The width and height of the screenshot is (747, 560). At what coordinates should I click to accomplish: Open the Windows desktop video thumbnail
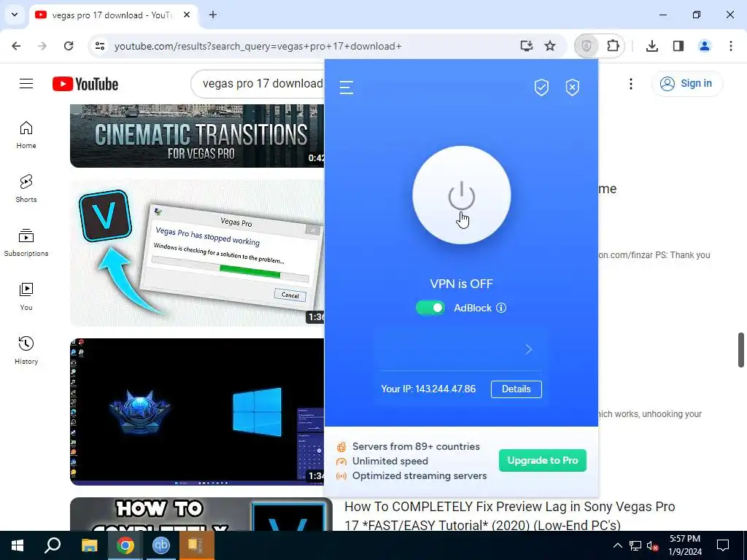(197, 412)
